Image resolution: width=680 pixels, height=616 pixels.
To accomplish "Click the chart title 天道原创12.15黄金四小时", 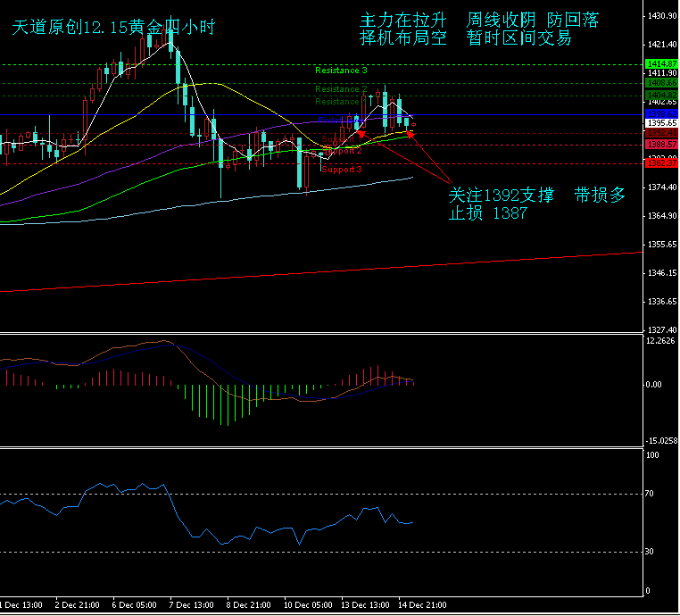I will point(113,28).
